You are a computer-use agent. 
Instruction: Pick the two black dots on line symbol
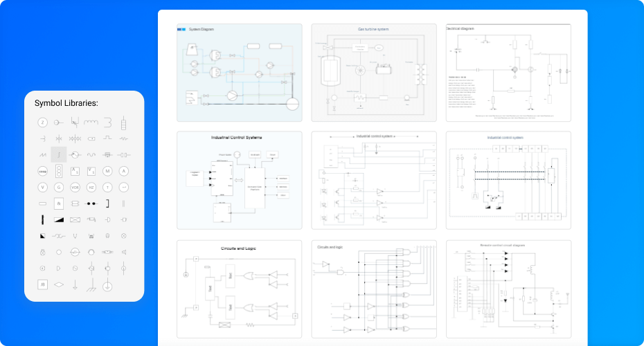(x=91, y=203)
